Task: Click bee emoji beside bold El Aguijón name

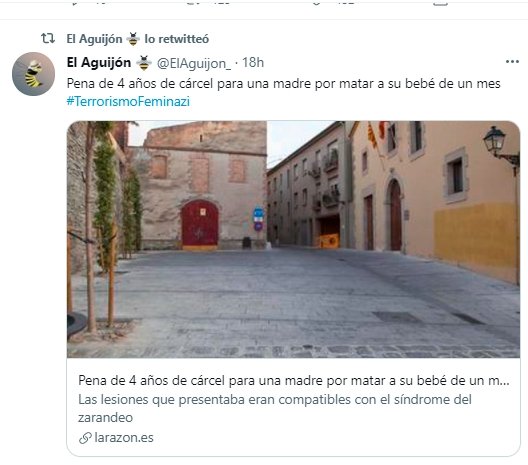Action: 144,63
